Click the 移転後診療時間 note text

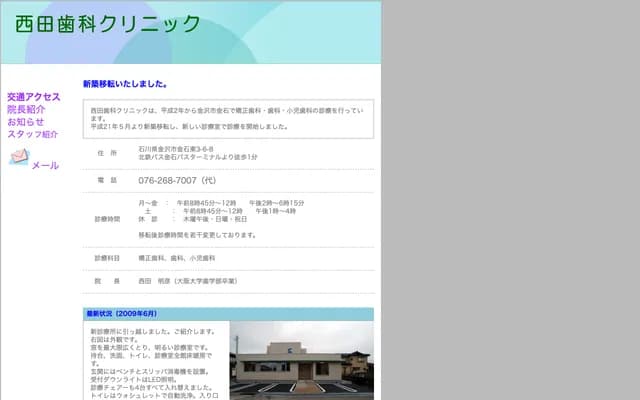click(197, 235)
